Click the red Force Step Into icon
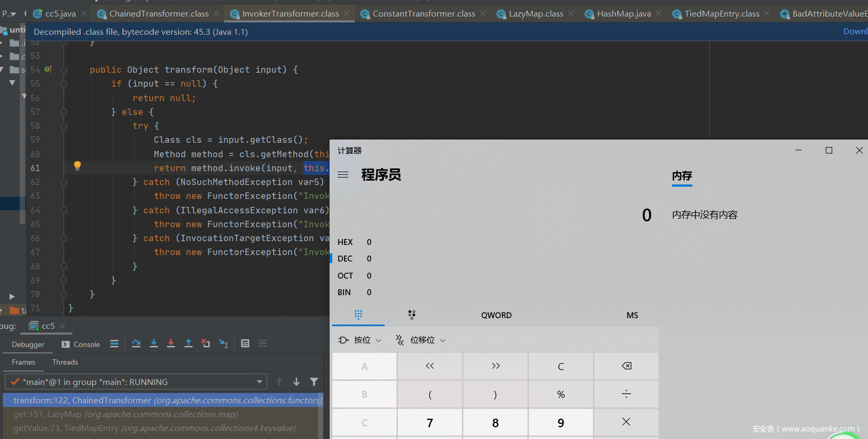The height and width of the screenshot is (439, 868). tap(171, 343)
